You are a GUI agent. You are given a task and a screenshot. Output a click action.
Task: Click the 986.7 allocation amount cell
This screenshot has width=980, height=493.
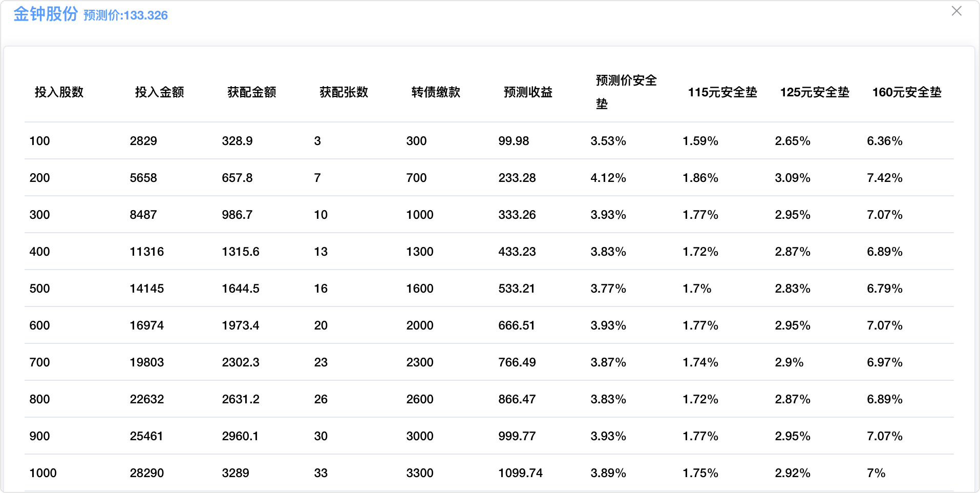(237, 215)
